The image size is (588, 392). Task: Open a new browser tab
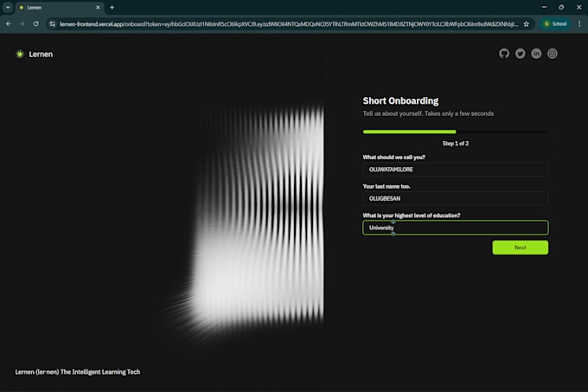(112, 8)
